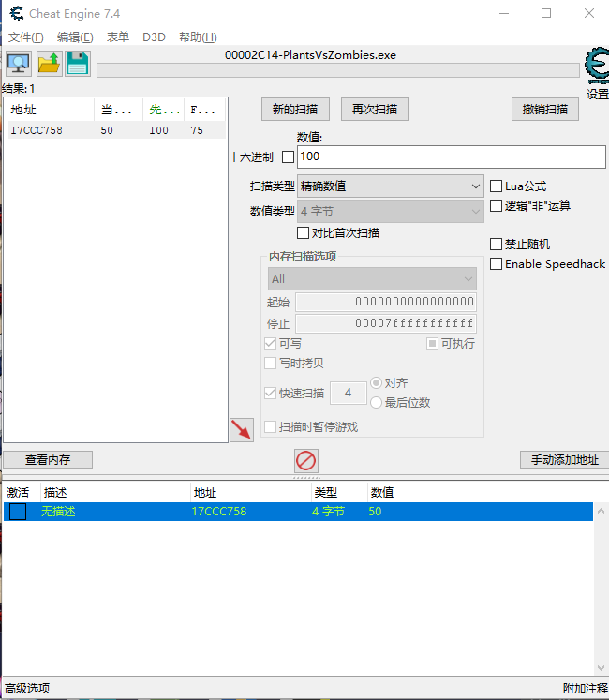Check the 禁止随机 option
This screenshot has width=609, height=700.
tap(497, 245)
